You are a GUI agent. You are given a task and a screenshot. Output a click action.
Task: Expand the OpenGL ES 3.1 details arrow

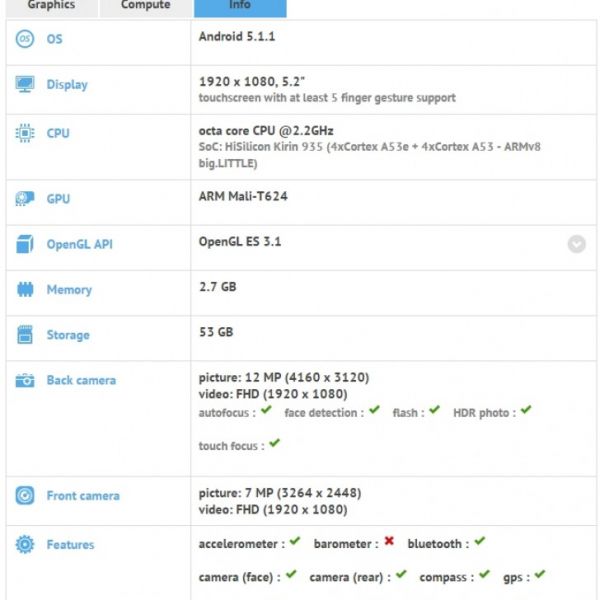click(x=576, y=243)
